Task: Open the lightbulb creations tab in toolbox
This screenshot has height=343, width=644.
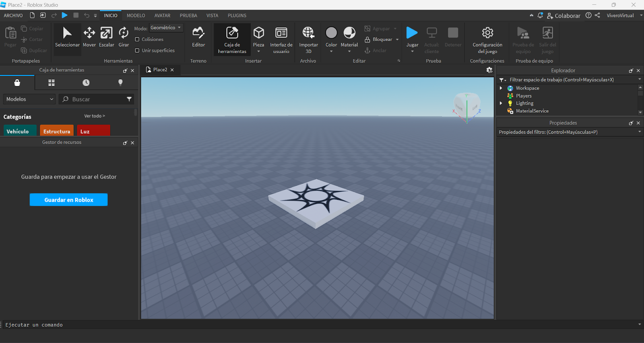Action: click(120, 82)
